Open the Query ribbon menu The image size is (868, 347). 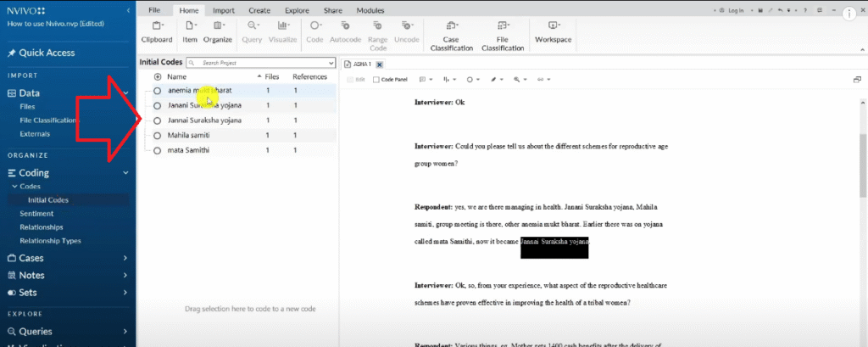(253, 32)
